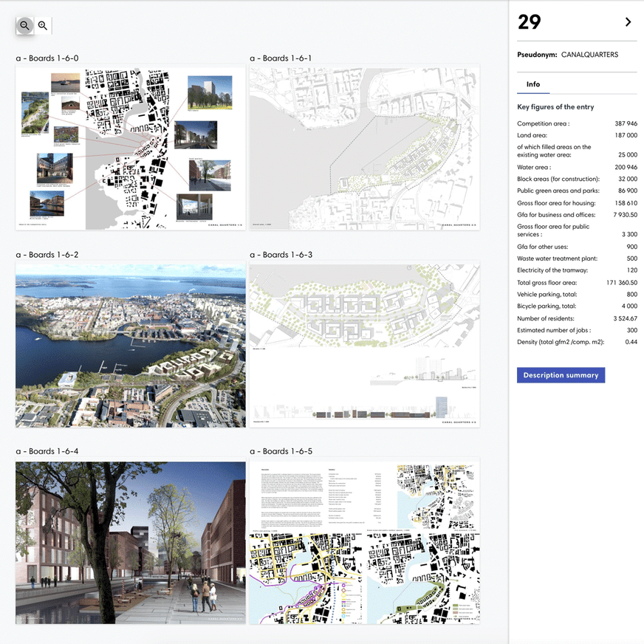The height and width of the screenshot is (644, 644).
Task: Click the 'a - Boards 1-6-0' label
Action: point(47,58)
